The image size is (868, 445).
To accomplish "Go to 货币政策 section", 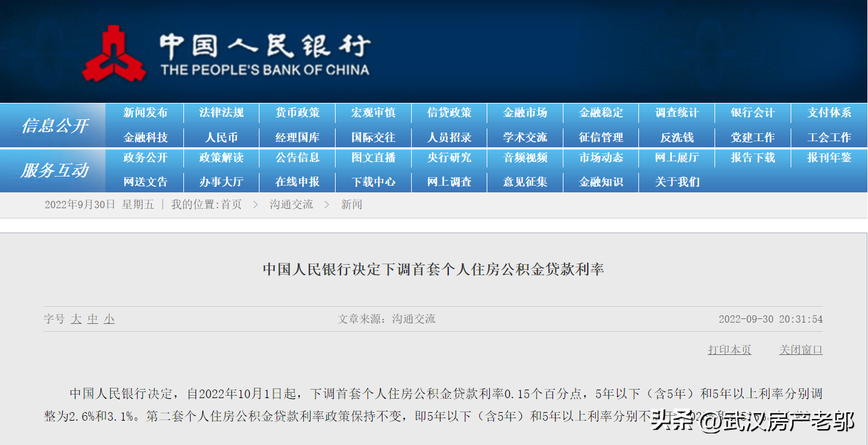I will 297,113.
